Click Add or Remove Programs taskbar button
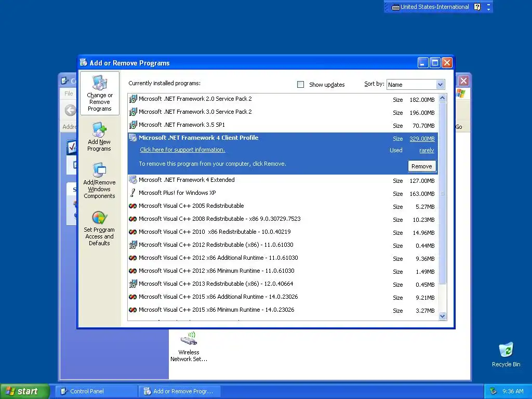This screenshot has height=399, width=532. 180,391
